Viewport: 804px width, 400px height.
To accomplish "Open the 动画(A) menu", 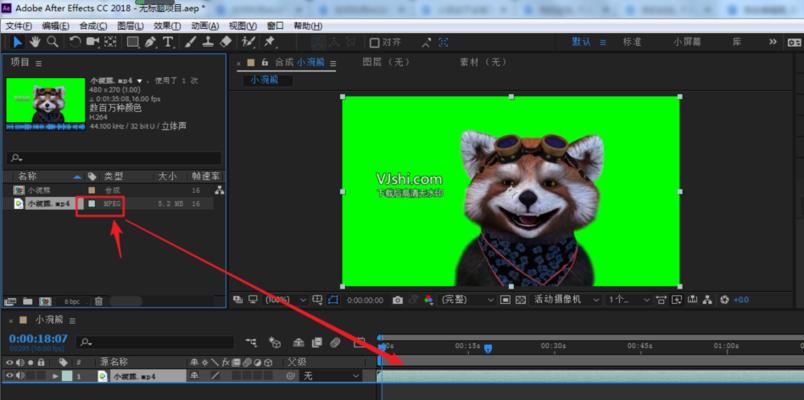I will coord(205,26).
